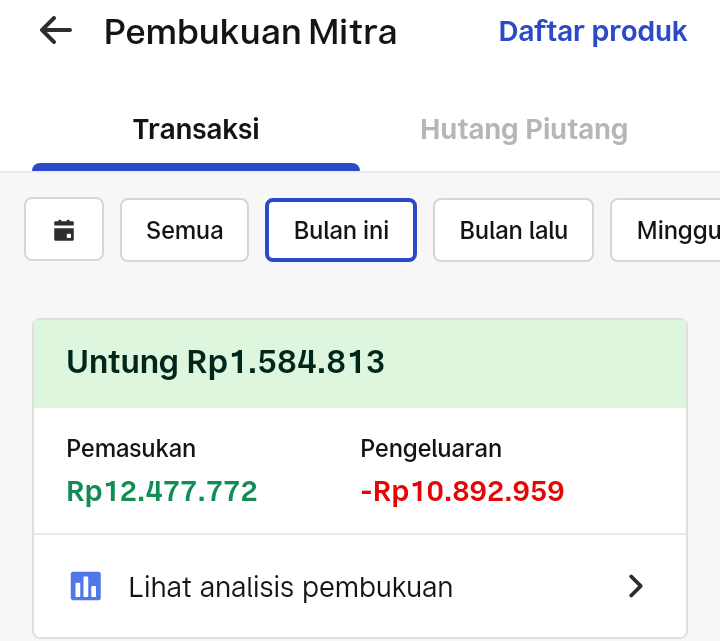Go back using the left arrow
The image size is (720, 641).
point(56,31)
